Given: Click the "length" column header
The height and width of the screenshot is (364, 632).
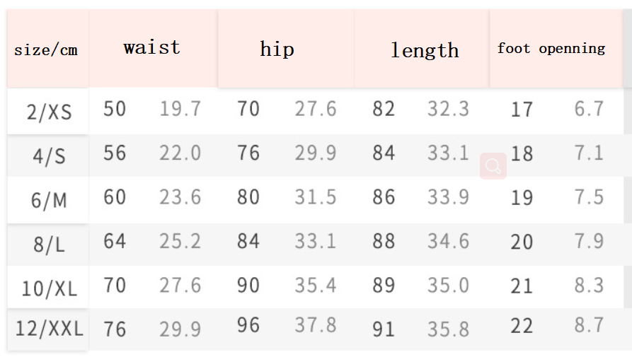Looking at the screenshot, I should point(425,50).
